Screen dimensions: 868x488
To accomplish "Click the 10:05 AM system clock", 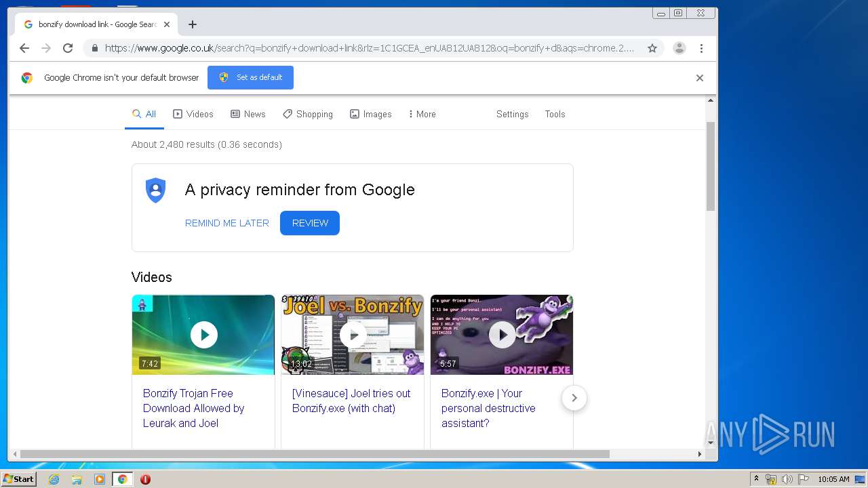I will [833, 479].
